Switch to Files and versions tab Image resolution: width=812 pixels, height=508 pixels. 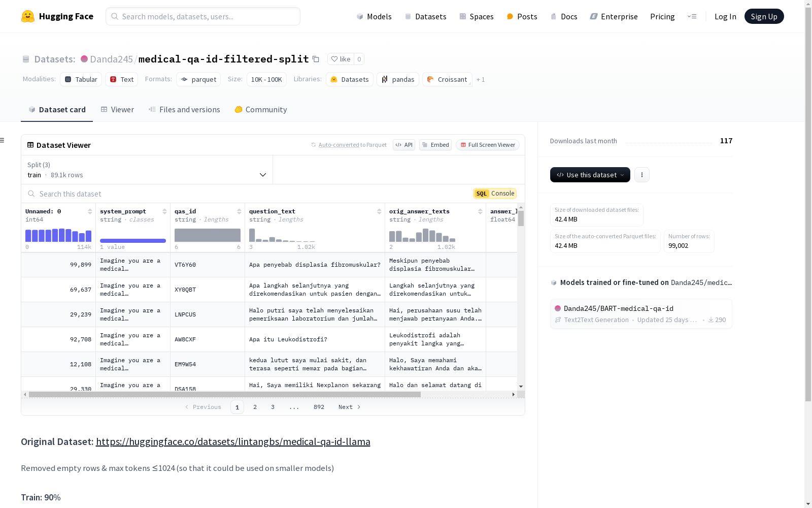tap(184, 110)
